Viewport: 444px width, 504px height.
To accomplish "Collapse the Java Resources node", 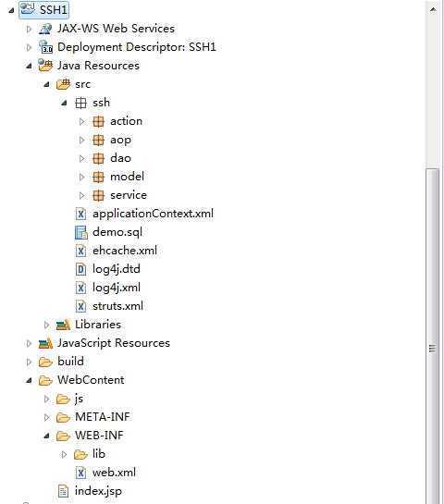I will click(x=29, y=66).
